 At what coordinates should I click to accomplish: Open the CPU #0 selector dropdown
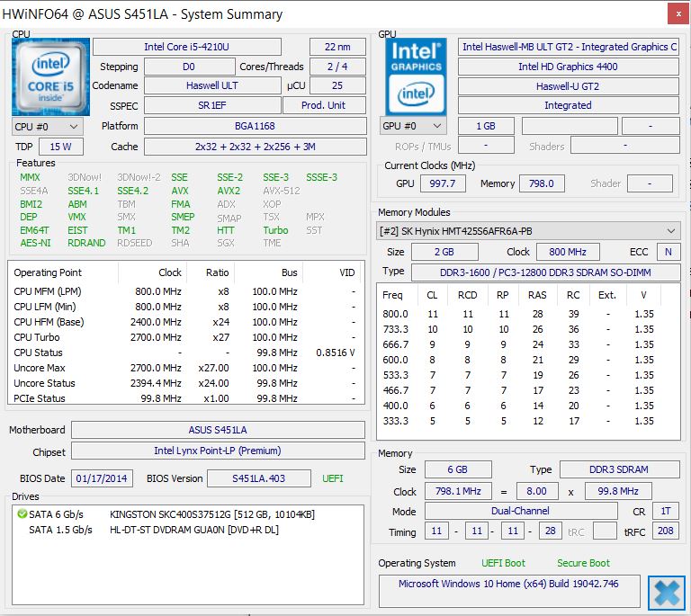pos(48,127)
